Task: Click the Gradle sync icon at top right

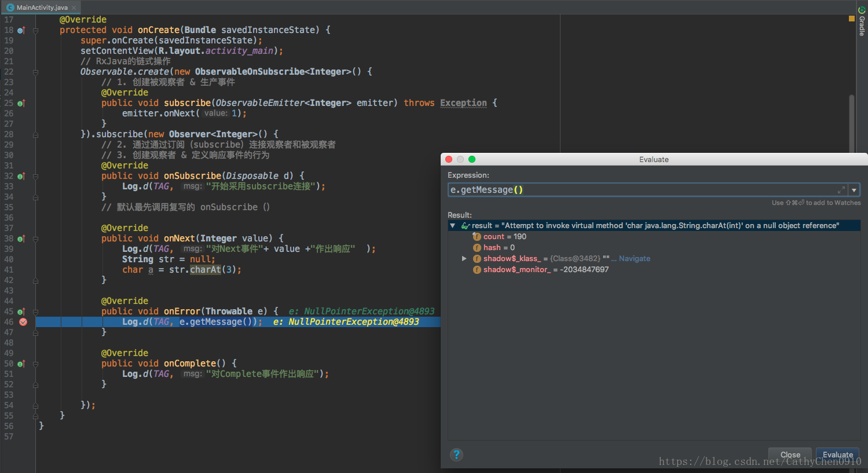Action: (862, 10)
